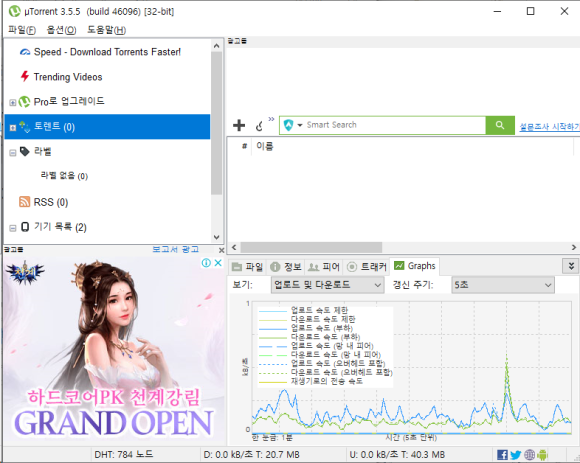Click the tag icon beside 라벨
580x463 pixels.
pyautogui.click(x=24, y=151)
